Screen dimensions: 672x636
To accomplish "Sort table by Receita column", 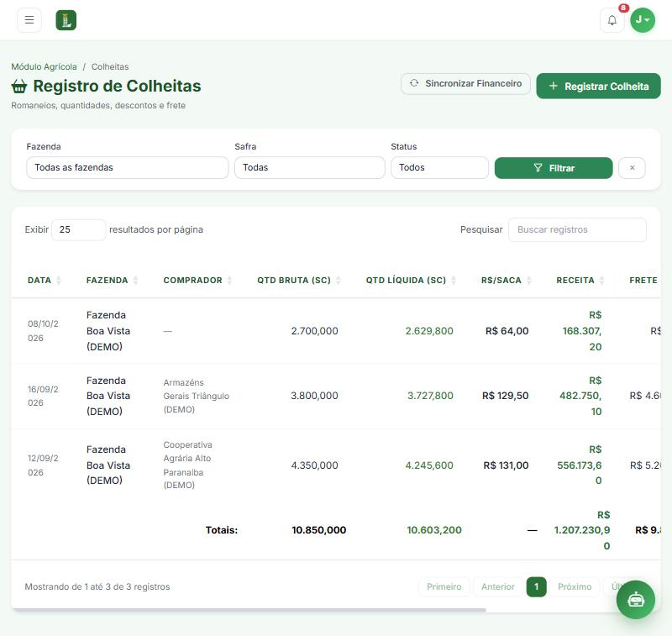I will click(580, 281).
